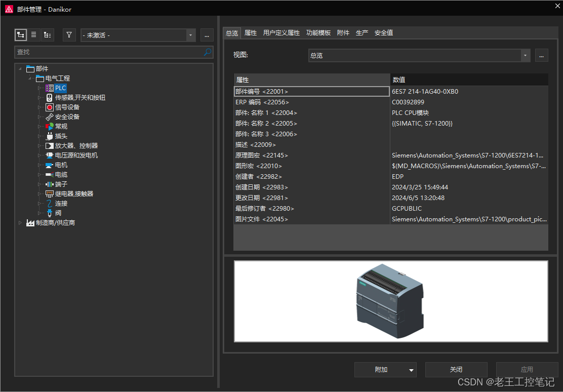
Task: Close the 部件管理 window
Action: (557, 6)
